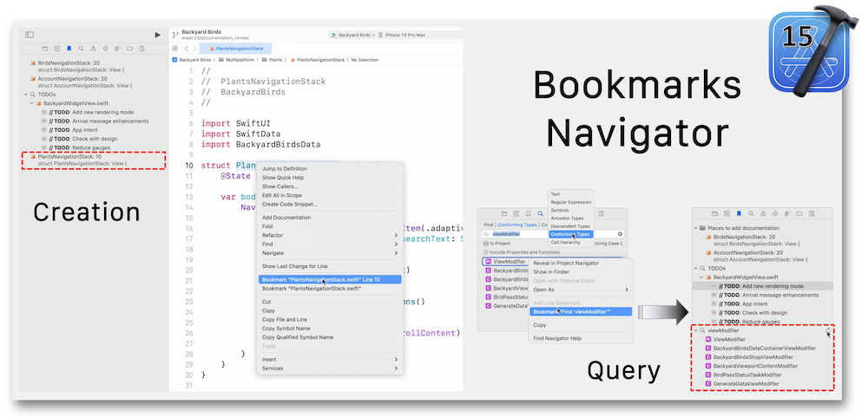Open the Issue navigator in the Creation window
The image size is (868, 418).
93,49
